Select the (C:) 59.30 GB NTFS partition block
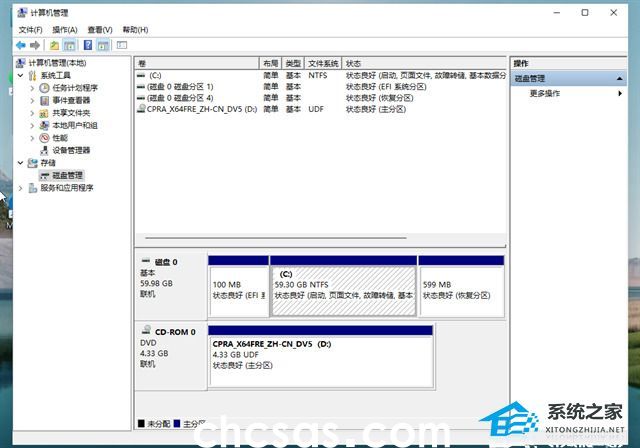Image resolution: width=640 pixels, height=448 pixels. click(x=344, y=286)
